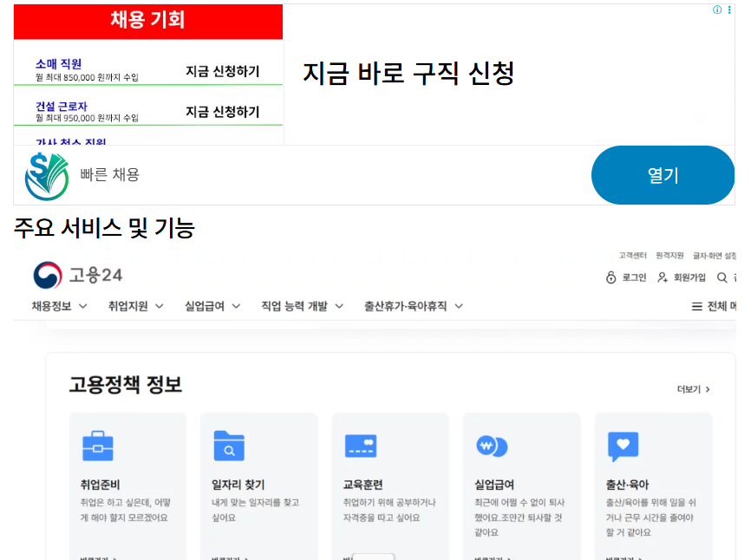Screen dimensions: 751x560
Task: Click the blue 열기 button
Action: pos(663,175)
